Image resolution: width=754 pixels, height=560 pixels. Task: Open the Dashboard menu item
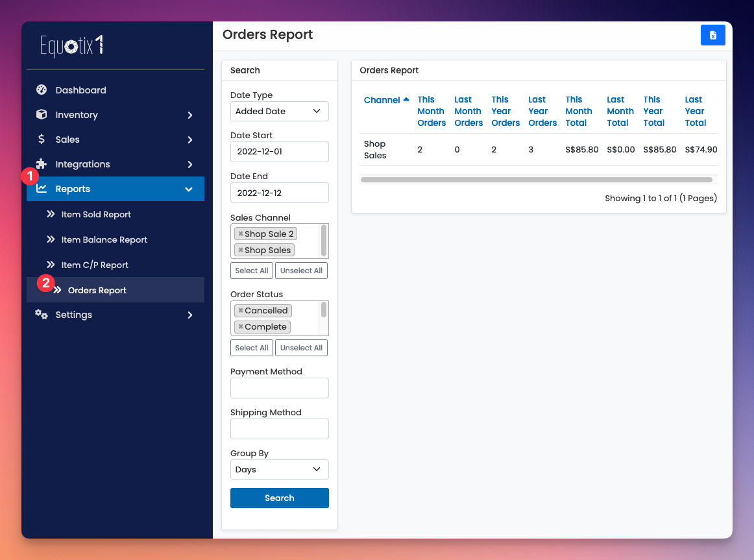pos(80,90)
